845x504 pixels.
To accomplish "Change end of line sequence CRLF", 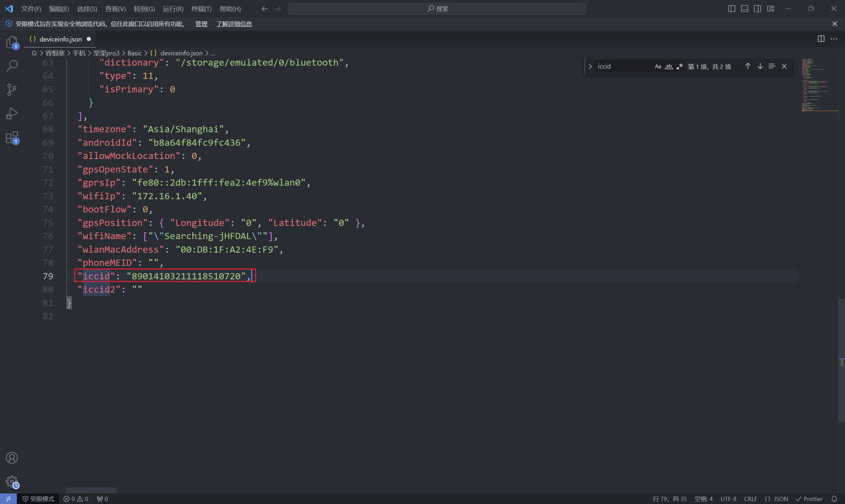I will pyautogui.click(x=750, y=499).
